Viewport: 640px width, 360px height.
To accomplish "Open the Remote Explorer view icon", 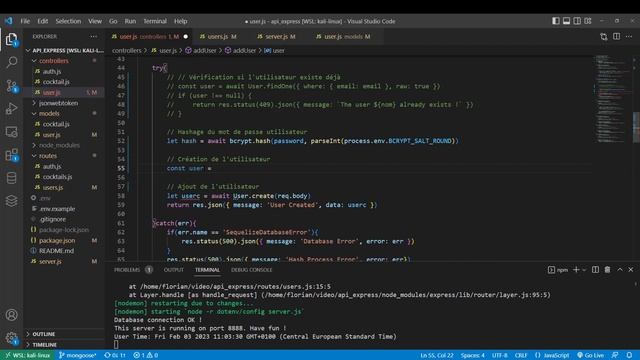I will tap(11, 131).
